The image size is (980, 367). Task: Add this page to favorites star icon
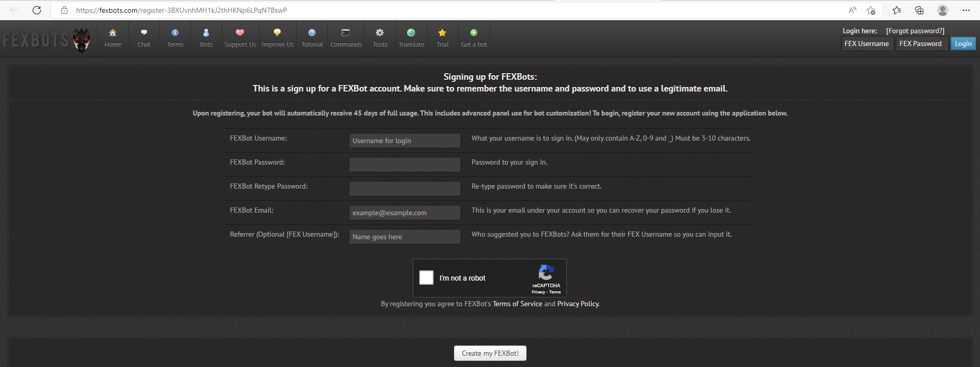pyautogui.click(x=871, y=10)
